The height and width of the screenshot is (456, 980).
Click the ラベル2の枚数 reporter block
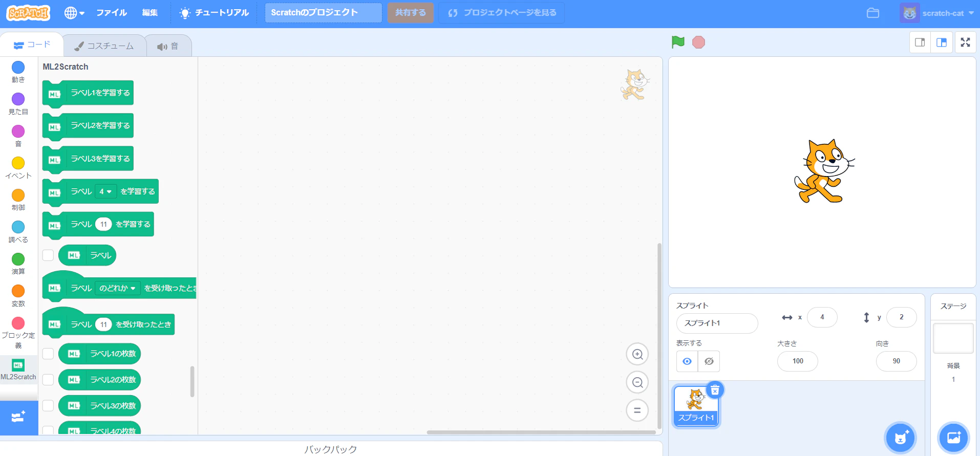pyautogui.click(x=100, y=380)
